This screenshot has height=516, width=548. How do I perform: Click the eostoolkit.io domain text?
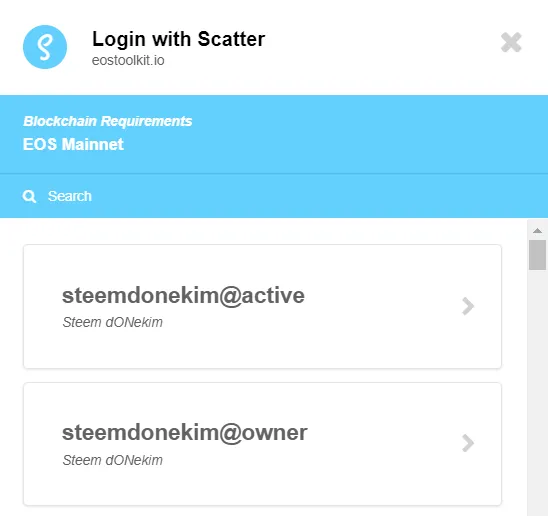click(x=128, y=60)
